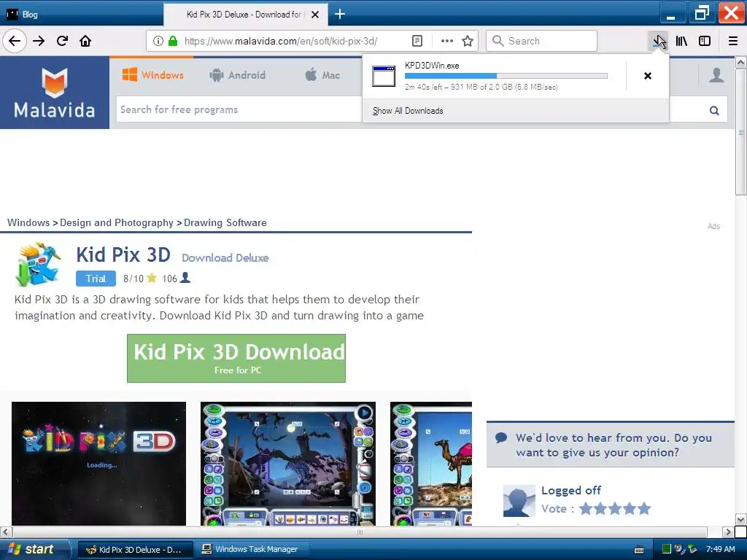Click the yellow rating star near 8/10
The image size is (747, 560).
[152, 278]
